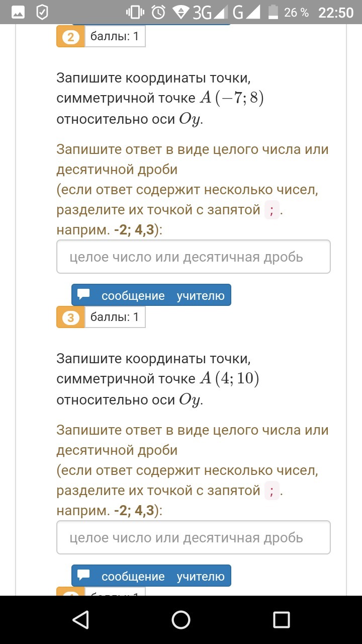The width and height of the screenshot is (362, 644).
Task: Tap the security shield status icon
Action: pyautogui.click(x=43, y=12)
